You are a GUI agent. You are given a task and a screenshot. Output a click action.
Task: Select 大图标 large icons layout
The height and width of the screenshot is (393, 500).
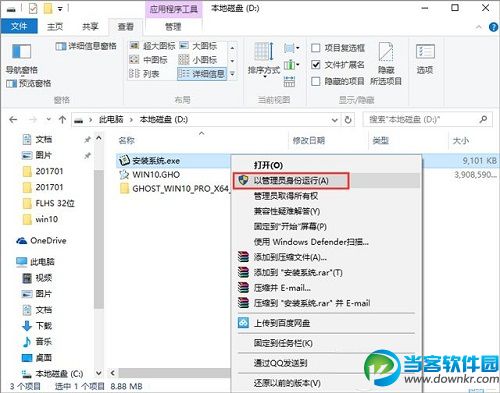click(198, 46)
